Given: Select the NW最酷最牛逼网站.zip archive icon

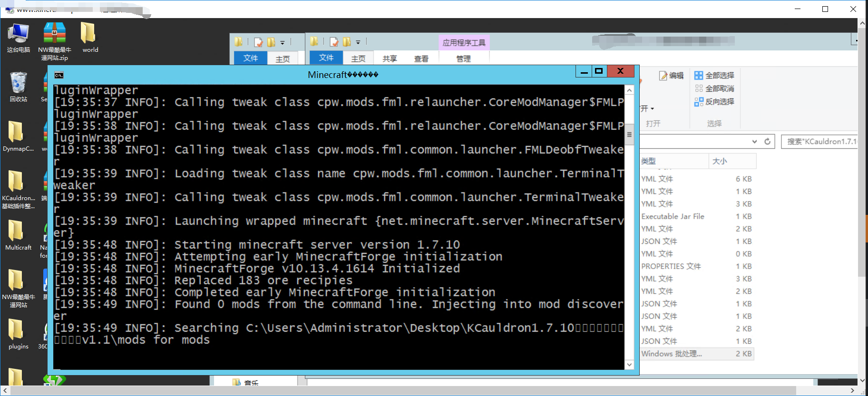Looking at the screenshot, I should (x=55, y=41).
